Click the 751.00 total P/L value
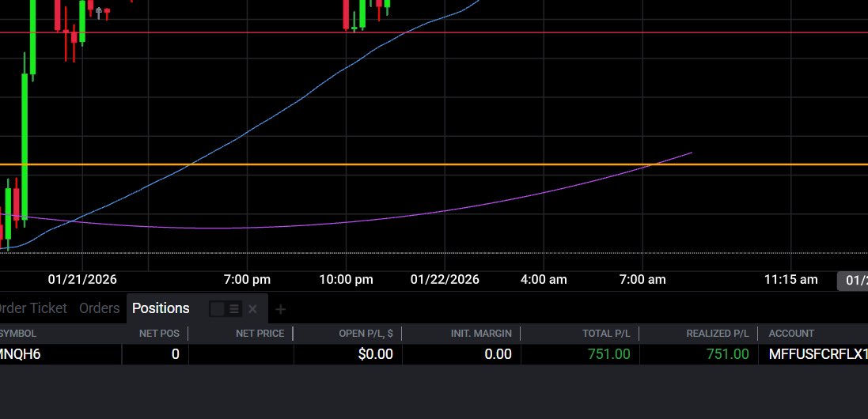This screenshot has width=868, height=419. [609, 353]
